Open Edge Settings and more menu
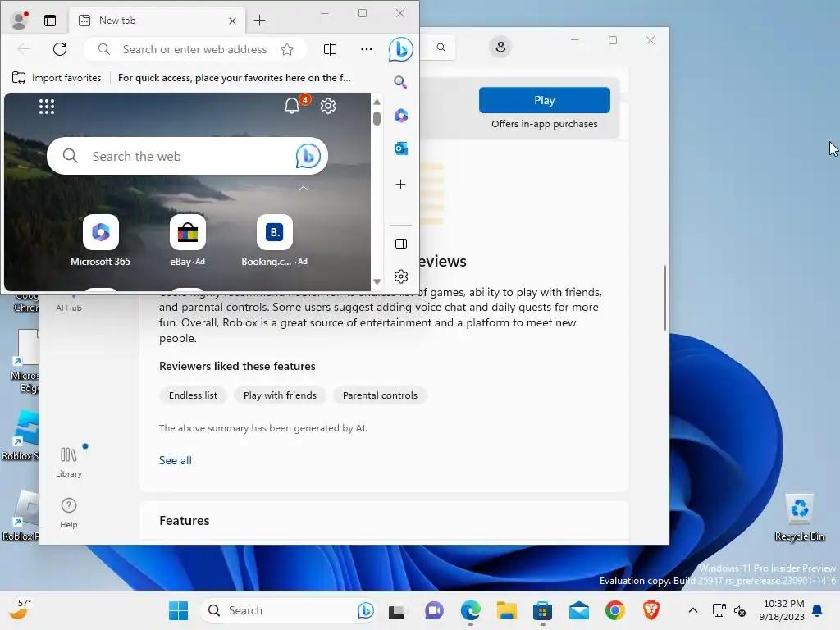 tap(367, 49)
